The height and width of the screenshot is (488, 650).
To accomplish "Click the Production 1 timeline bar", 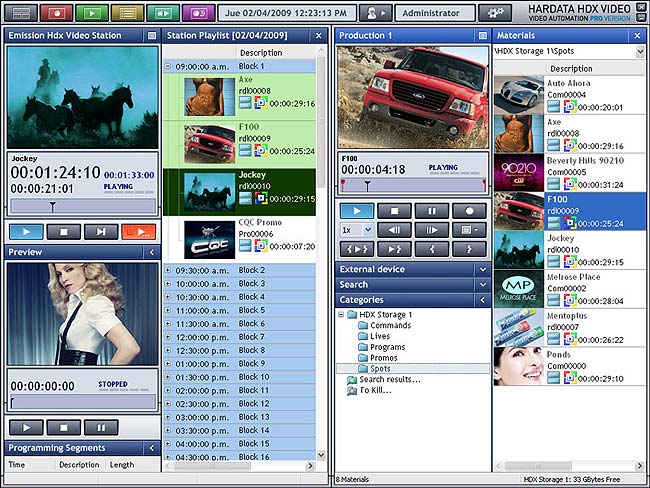I will pyautogui.click(x=413, y=185).
